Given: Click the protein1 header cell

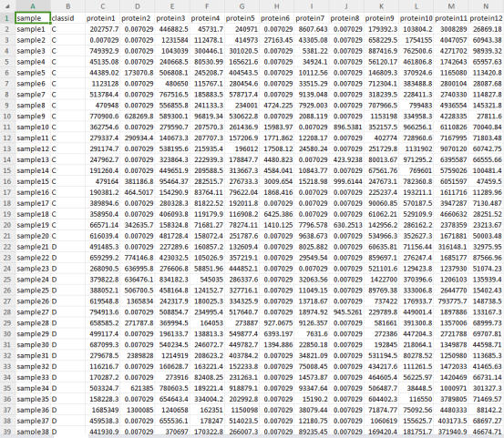Looking at the screenshot, I should pyautogui.click(x=103, y=18).
